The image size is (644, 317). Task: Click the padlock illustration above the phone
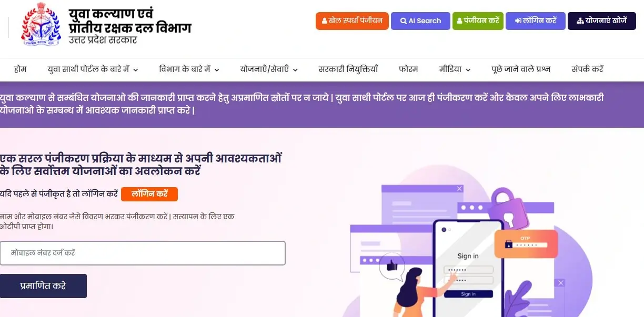[509, 208]
